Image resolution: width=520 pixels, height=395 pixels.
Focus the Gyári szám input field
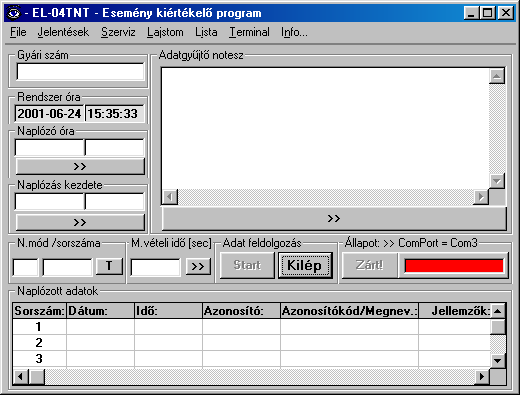(x=80, y=72)
